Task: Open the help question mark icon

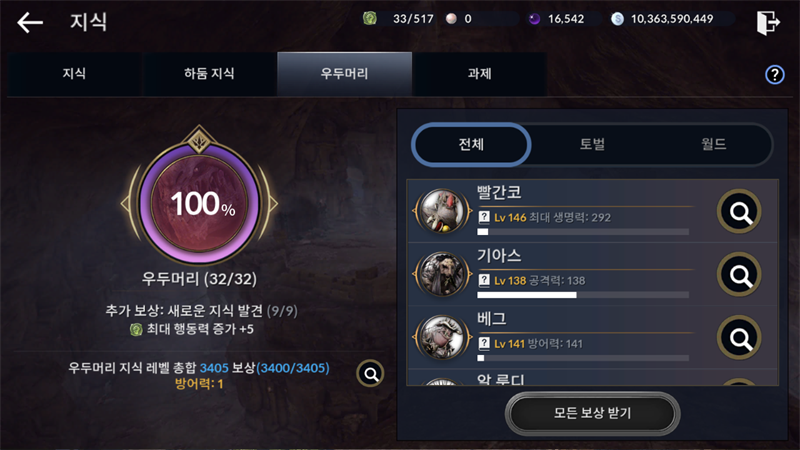Action: pos(774,75)
